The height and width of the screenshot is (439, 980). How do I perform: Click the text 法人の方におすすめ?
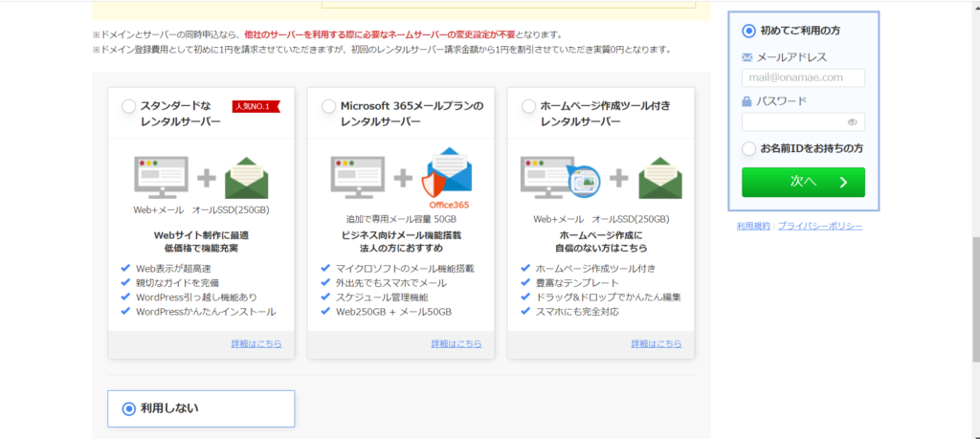click(401, 248)
